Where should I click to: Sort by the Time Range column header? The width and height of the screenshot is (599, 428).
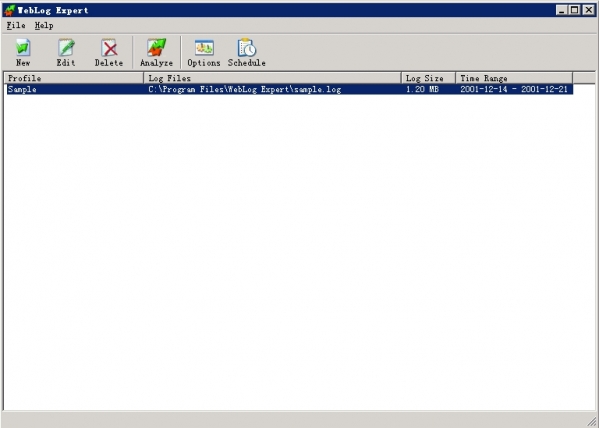coord(514,78)
